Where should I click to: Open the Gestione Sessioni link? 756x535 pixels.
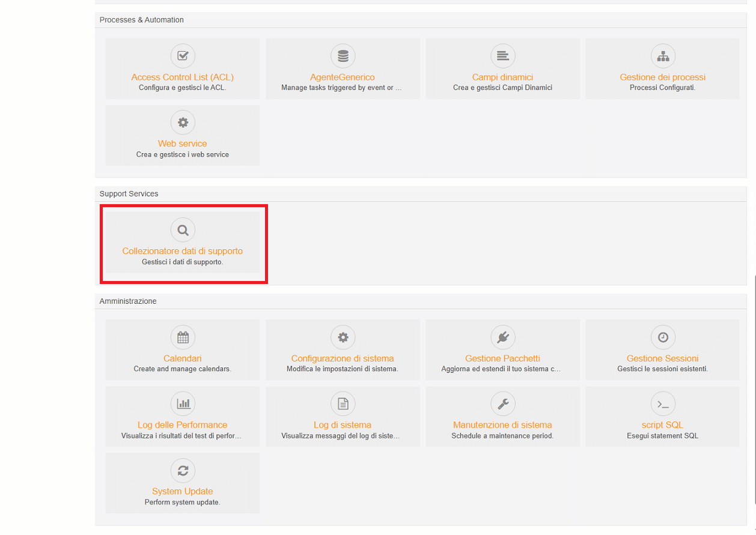point(663,359)
